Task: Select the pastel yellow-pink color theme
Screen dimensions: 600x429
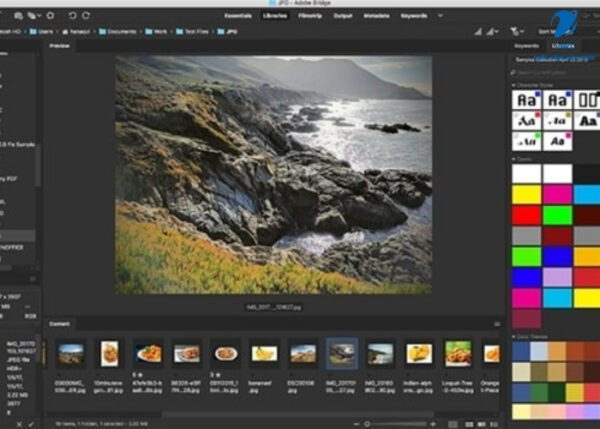Action: [x=556, y=412]
